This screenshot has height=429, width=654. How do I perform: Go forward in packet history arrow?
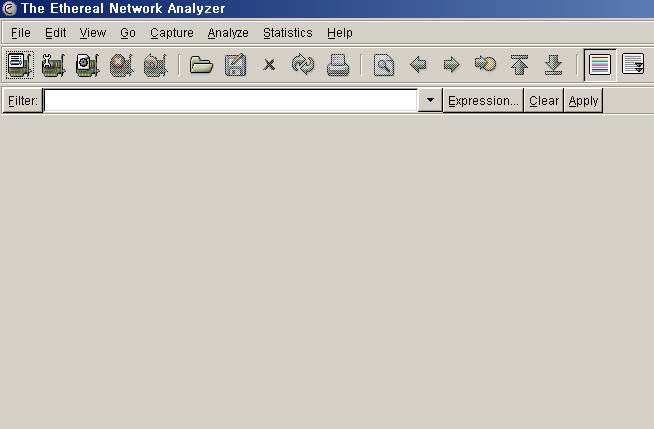coord(452,65)
